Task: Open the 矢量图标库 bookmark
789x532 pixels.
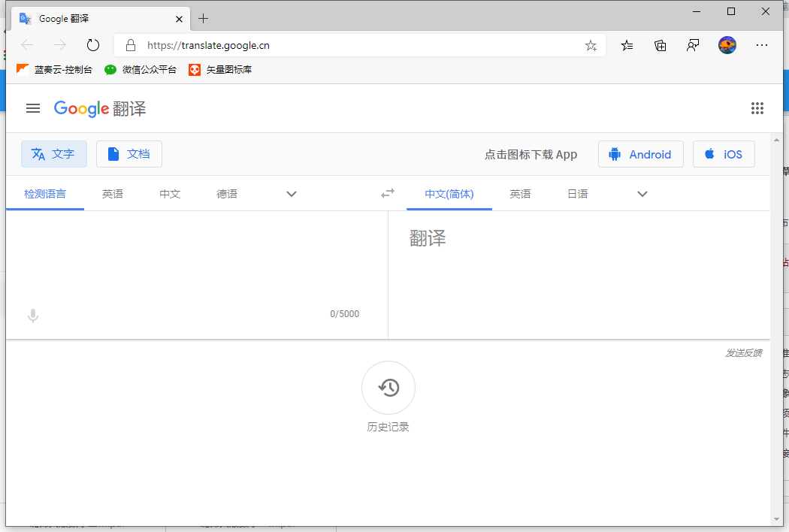Action: (220, 69)
